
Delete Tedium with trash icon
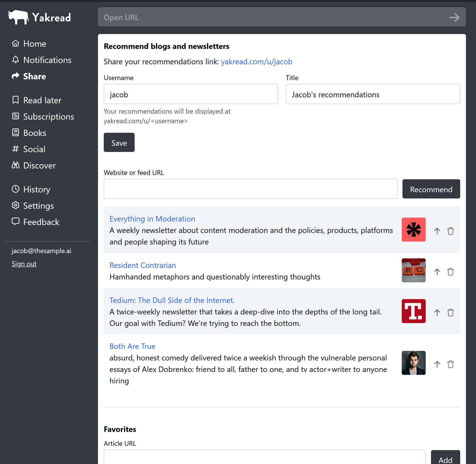[x=450, y=312]
